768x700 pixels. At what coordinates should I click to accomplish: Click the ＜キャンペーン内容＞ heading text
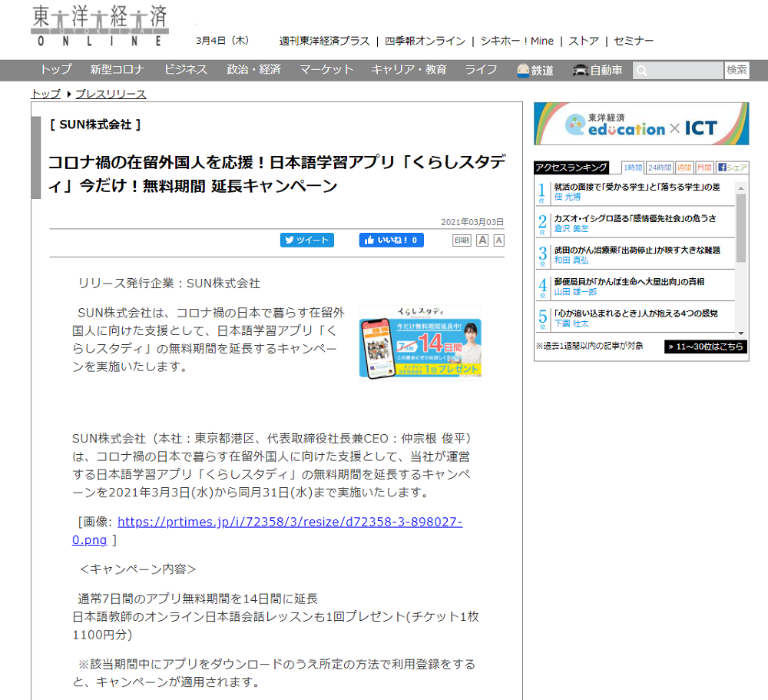[x=137, y=569]
